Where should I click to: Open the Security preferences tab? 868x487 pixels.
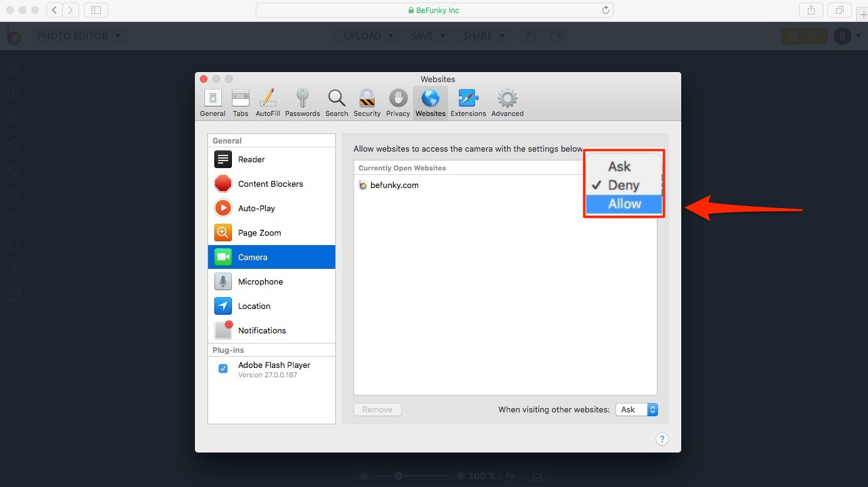coord(367,103)
